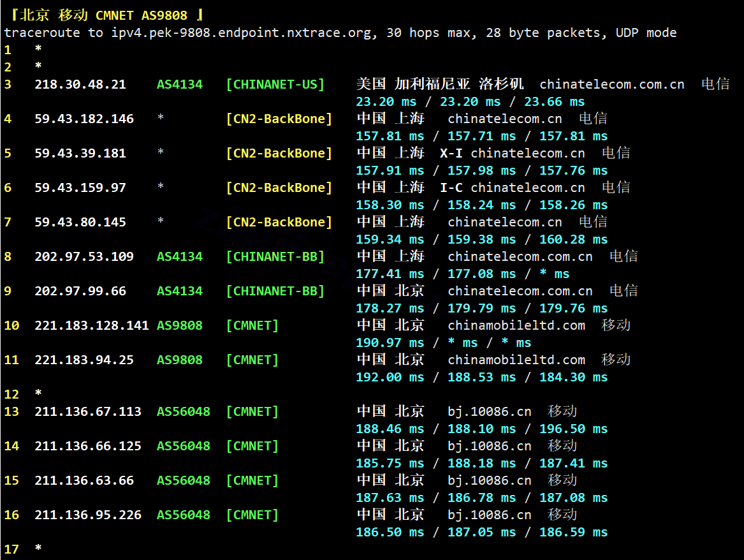This screenshot has height=560, width=744.
Task: Click latency 184.30 ms
Action: (573, 378)
